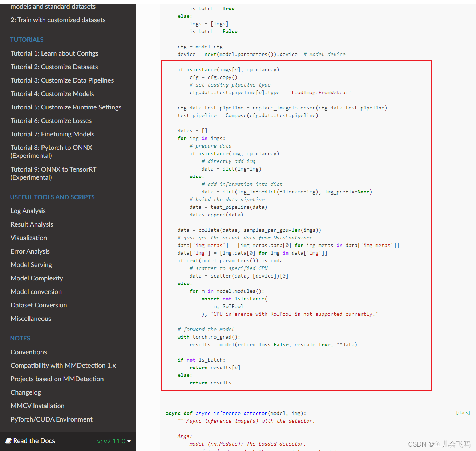Open Tutorial 1: Learn about Configs
This screenshot has width=476, height=451.
point(54,53)
